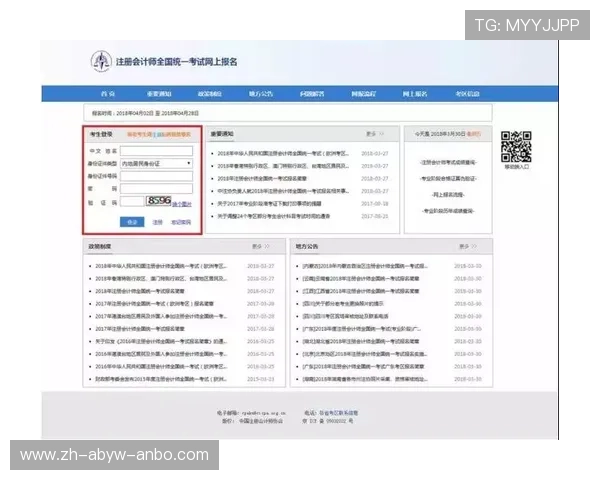Focus the 身份证件号码 ID number field
The image size is (600, 480).
157,174
